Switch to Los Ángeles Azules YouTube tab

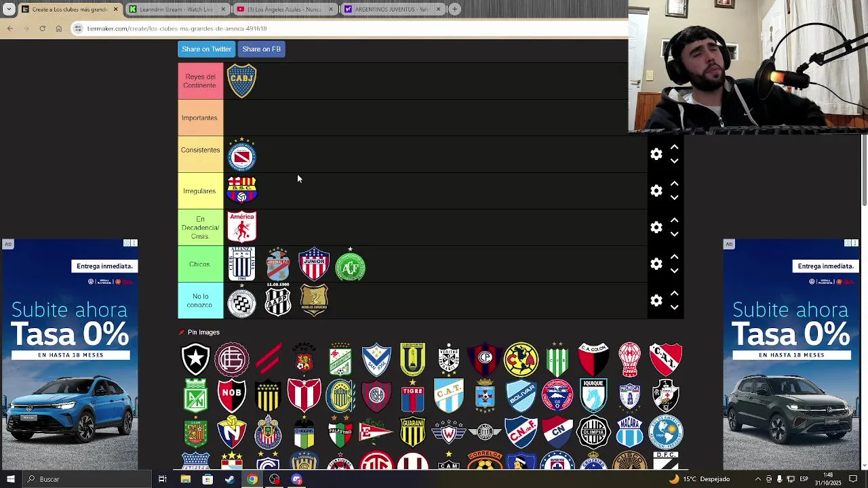286,9
